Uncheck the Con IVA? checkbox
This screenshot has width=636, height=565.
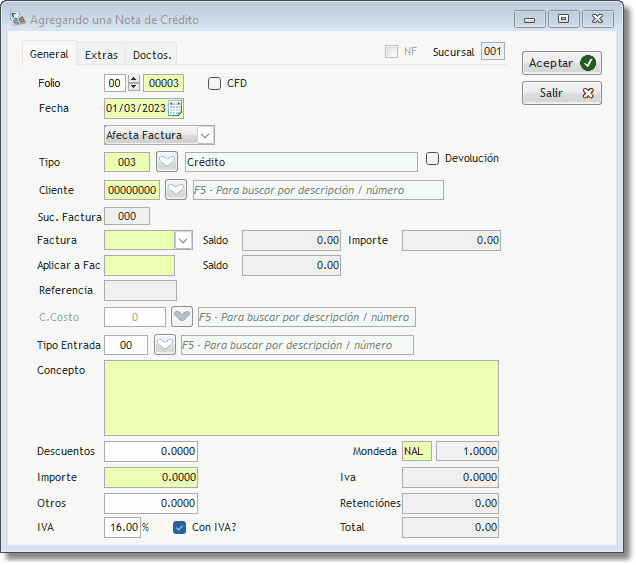tap(179, 527)
